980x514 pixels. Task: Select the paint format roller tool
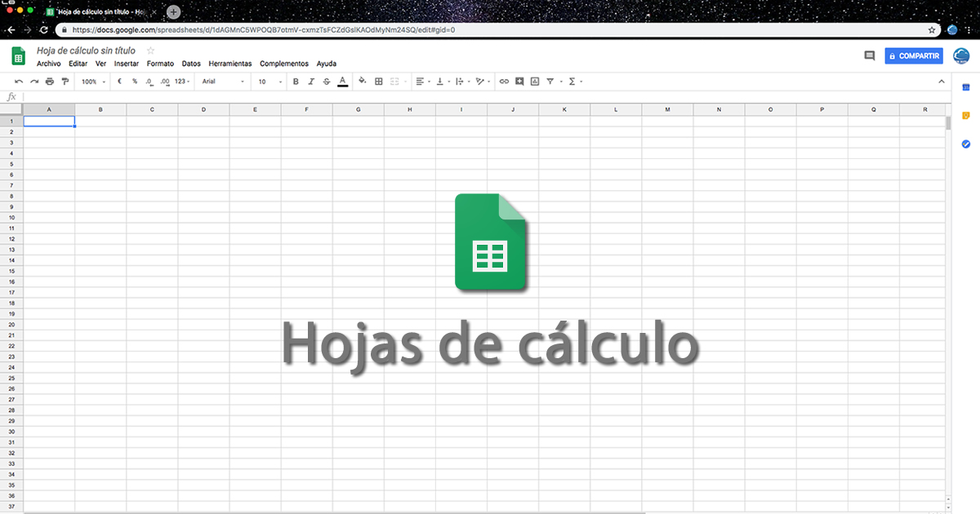[x=65, y=82]
